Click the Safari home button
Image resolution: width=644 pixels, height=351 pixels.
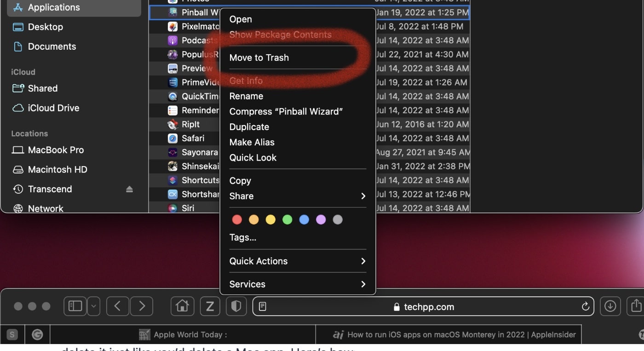click(182, 306)
